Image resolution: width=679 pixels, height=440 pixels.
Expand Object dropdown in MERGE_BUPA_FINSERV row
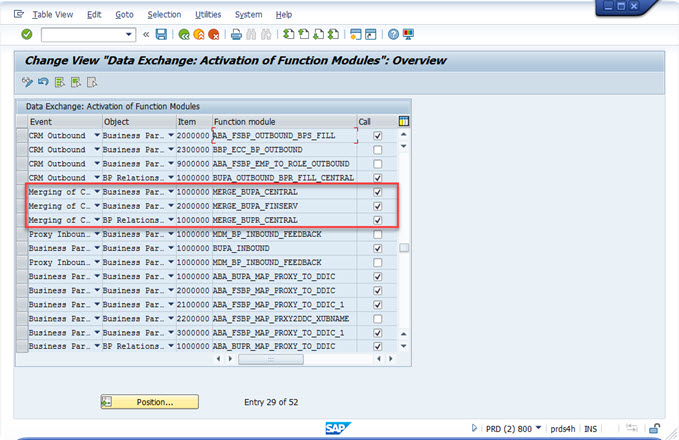point(171,206)
